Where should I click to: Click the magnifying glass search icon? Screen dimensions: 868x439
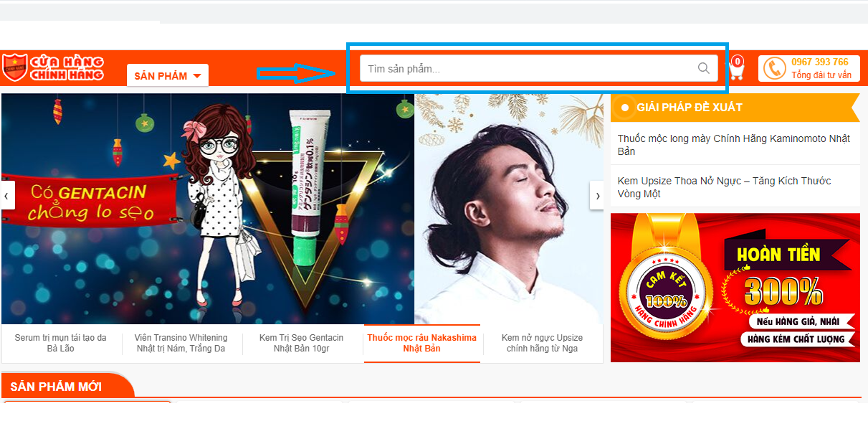pos(704,69)
